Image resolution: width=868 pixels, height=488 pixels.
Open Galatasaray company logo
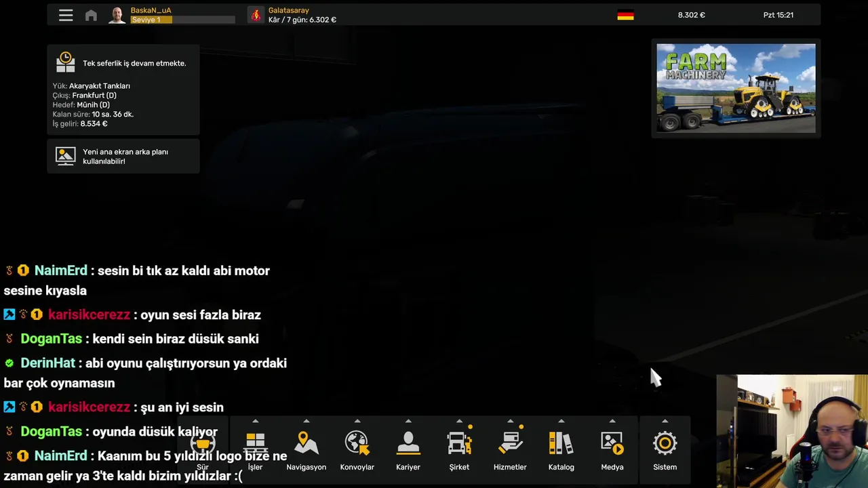click(256, 15)
